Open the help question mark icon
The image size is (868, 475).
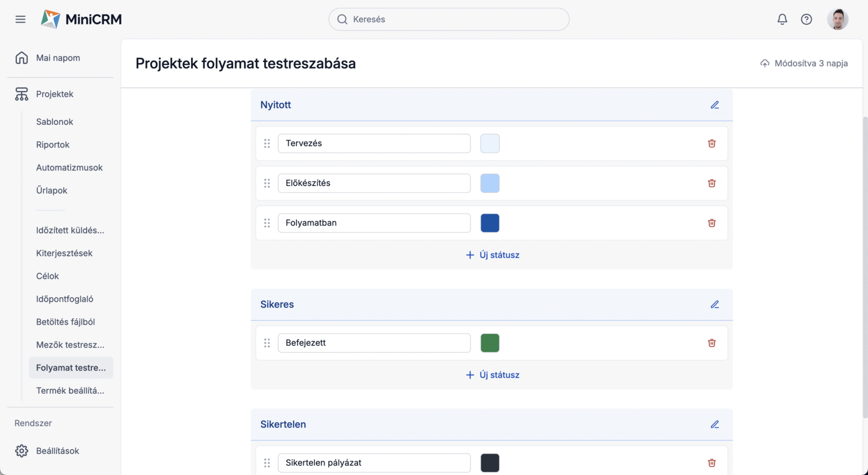click(x=806, y=19)
